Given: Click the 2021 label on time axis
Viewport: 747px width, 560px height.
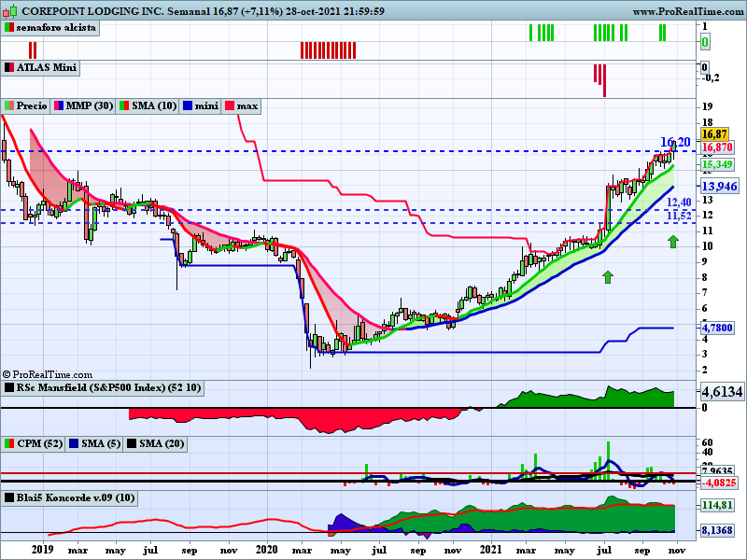Looking at the screenshot, I should point(491,550).
